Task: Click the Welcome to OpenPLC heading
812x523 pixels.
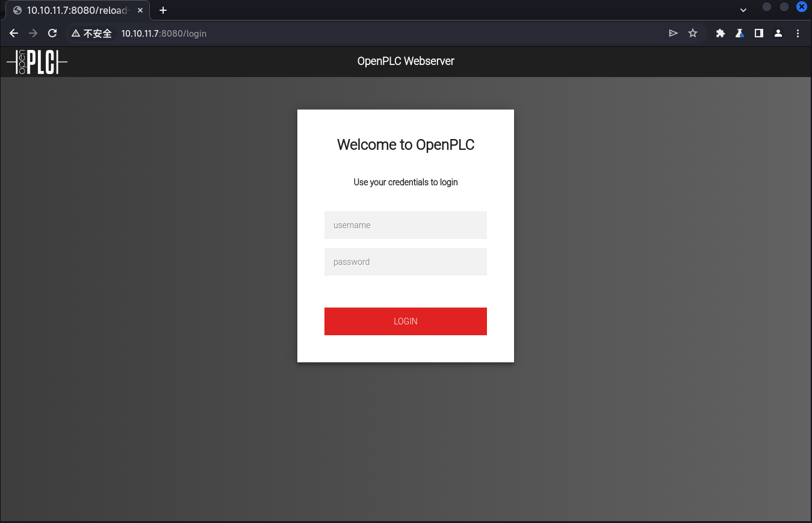Action: click(x=406, y=145)
